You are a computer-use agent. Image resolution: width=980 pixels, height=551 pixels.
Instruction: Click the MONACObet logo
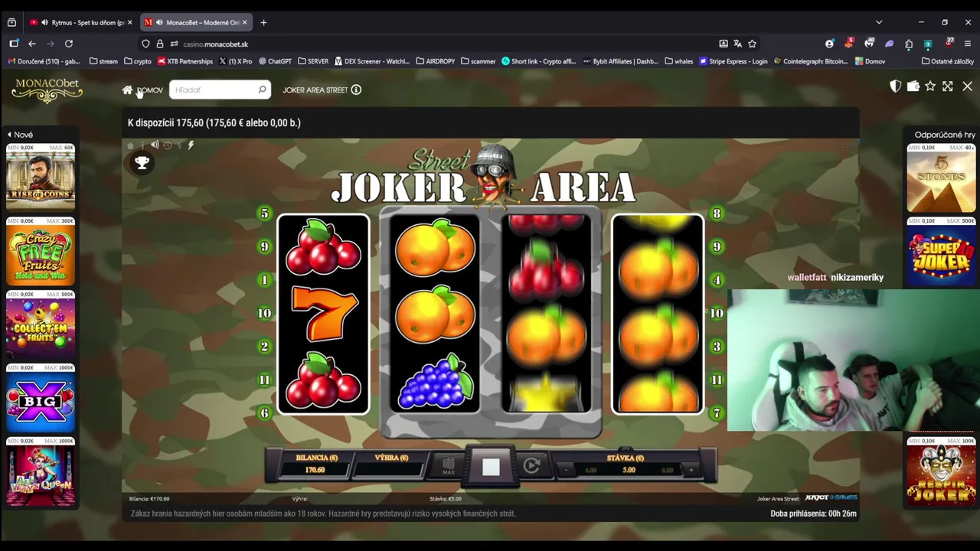(47, 90)
